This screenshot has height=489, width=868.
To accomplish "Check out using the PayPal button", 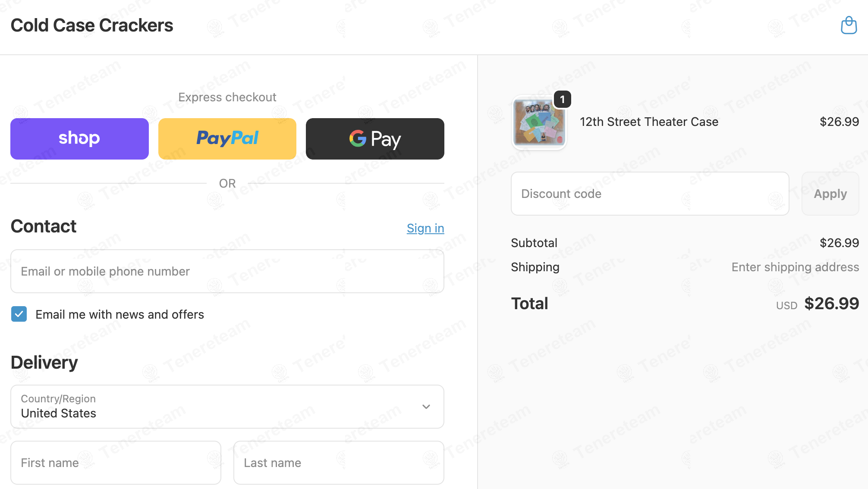I will pyautogui.click(x=227, y=139).
